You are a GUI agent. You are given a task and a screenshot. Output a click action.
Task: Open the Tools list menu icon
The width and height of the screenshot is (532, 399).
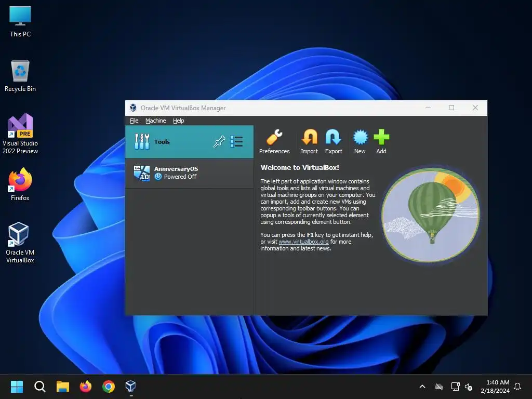[x=236, y=141]
